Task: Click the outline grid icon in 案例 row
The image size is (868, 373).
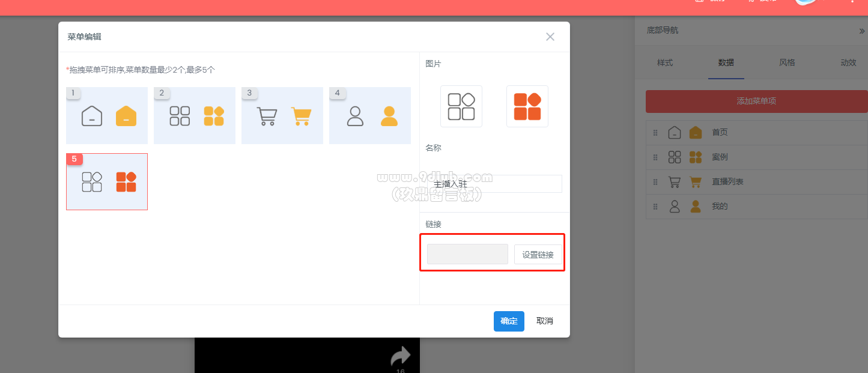Action: 675,157
